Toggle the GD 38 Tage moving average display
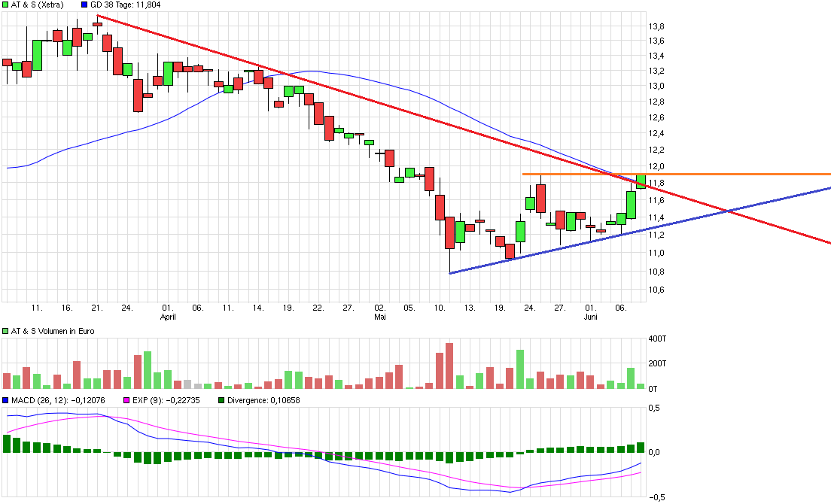This screenshot has height=504, width=831. 84,5
